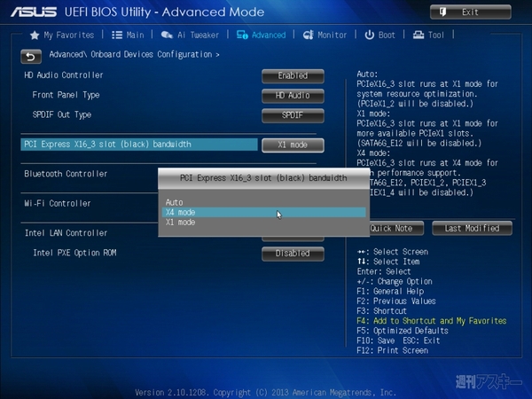Click the Last Modified button
The image size is (532, 399).
(472, 229)
